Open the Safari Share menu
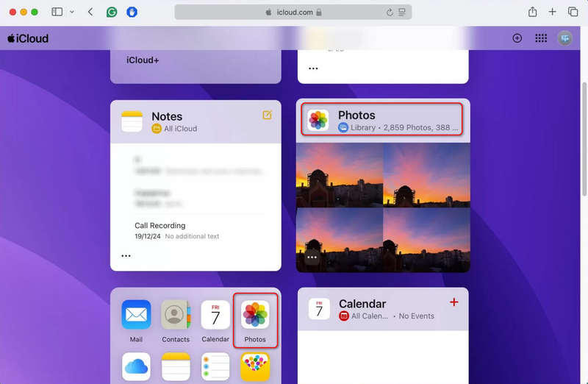Image resolution: width=588 pixels, height=384 pixels. (532, 12)
